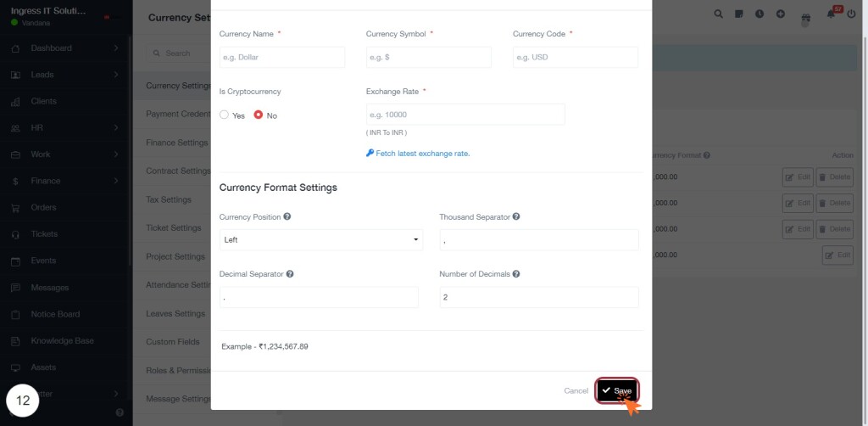Click Delete button in first currency row
The width and height of the screenshot is (868, 426).
coord(834,177)
